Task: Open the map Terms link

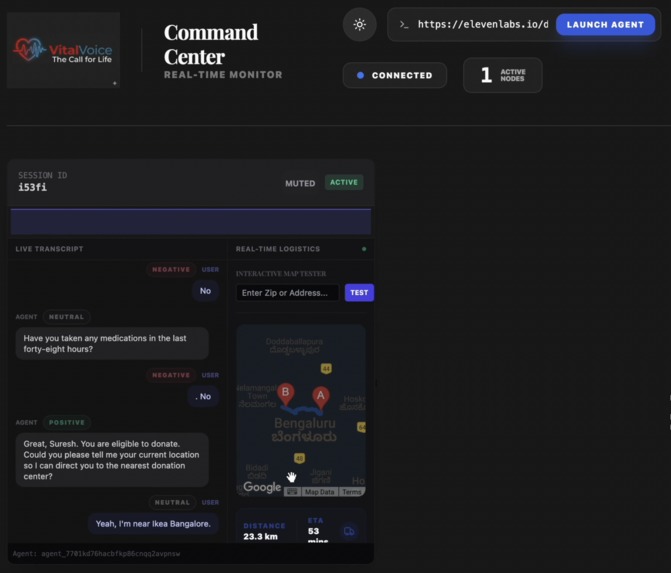Action: (352, 492)
